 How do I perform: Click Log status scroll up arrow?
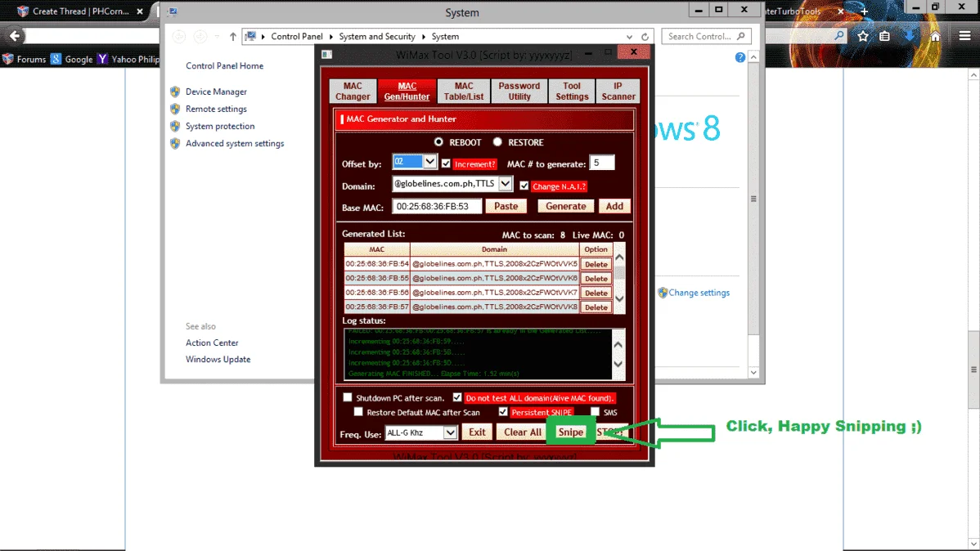618,345
